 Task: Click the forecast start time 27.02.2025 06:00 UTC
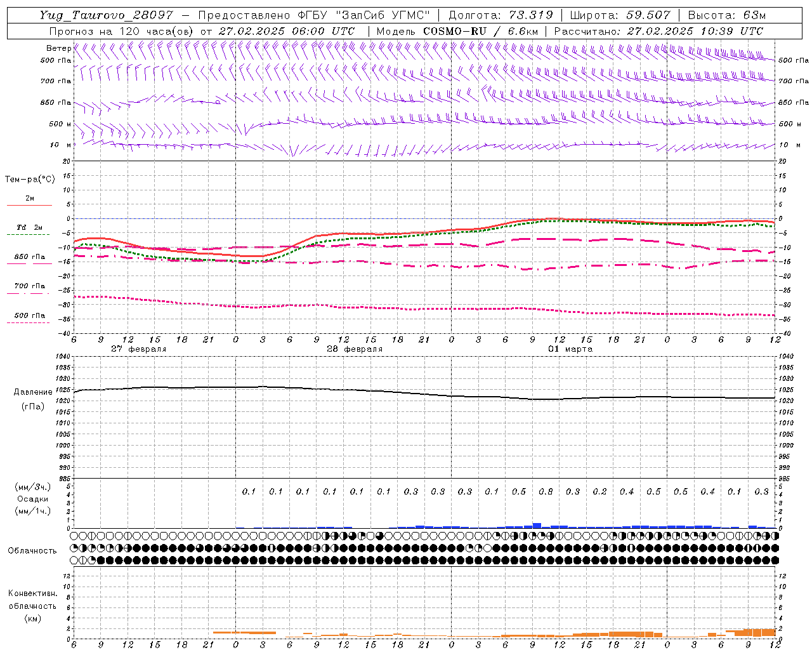(287, 31)
